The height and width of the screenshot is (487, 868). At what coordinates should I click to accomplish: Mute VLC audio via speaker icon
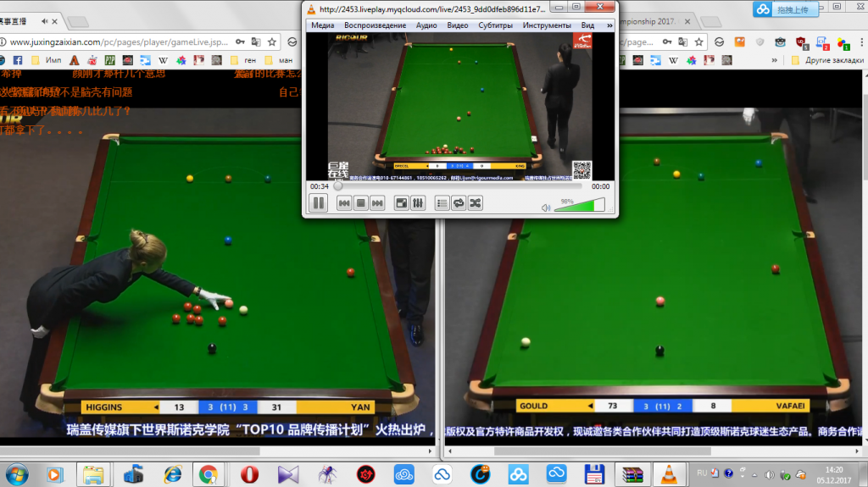pyautogui.click(x=546, y=207)
